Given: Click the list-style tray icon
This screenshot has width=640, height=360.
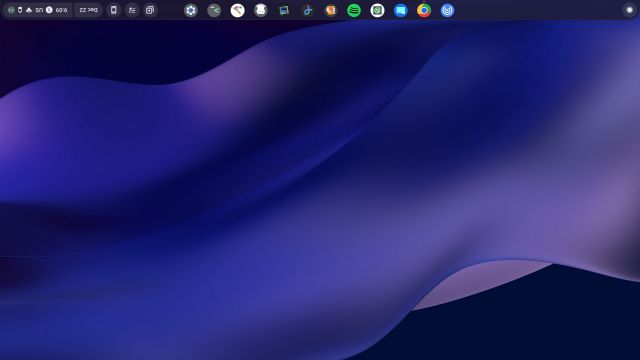Looking at the screenshot, I should pyautogui.click(x=132, y=10).
